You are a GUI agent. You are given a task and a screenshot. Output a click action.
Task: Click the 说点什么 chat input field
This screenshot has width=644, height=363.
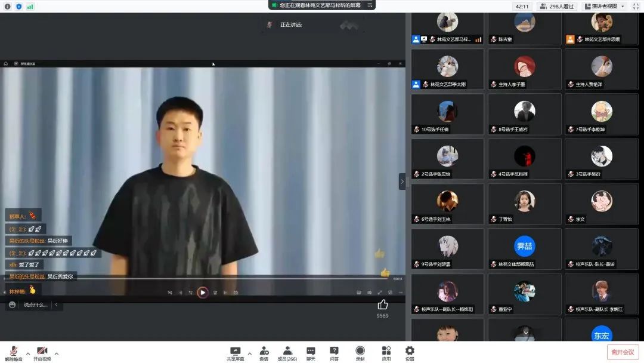[35, 304]
